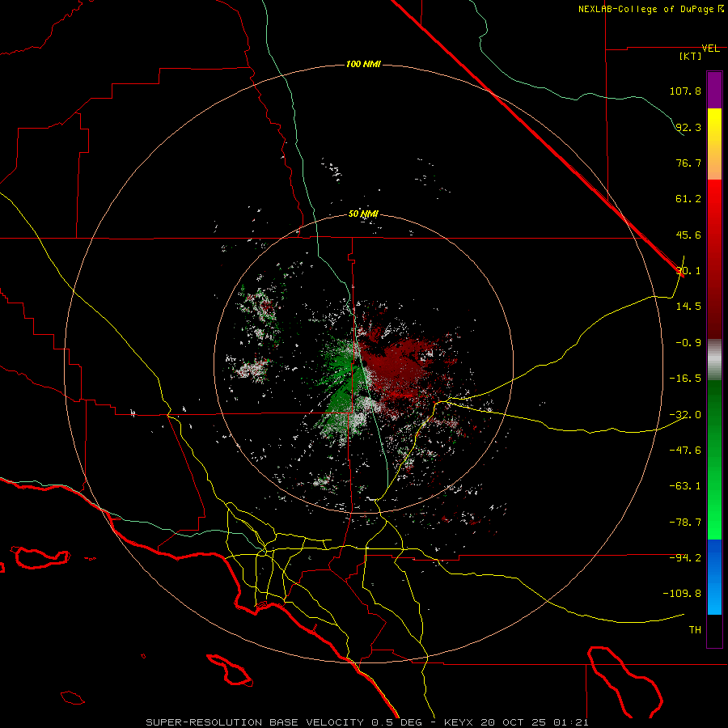The height and width of the screenshot is (728, 728).
Task: Click the 92.3 velocity scale value
Action: click(688, 127)
